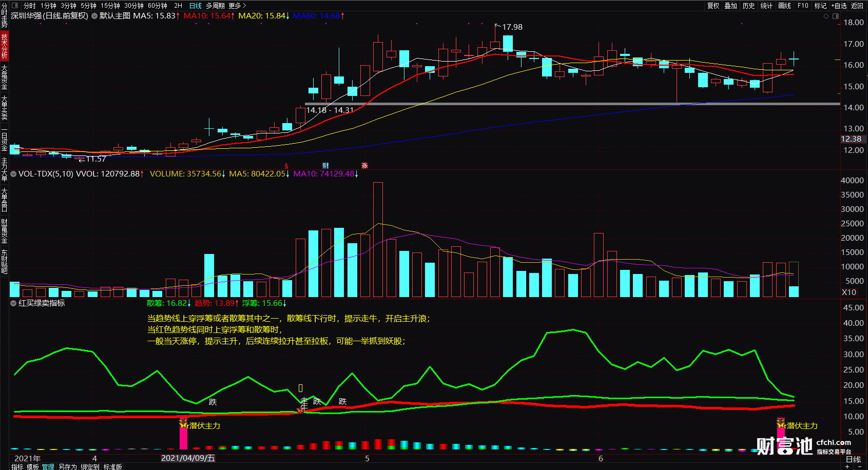Click the 2021/04/09/五 date marker

[188, 458]
